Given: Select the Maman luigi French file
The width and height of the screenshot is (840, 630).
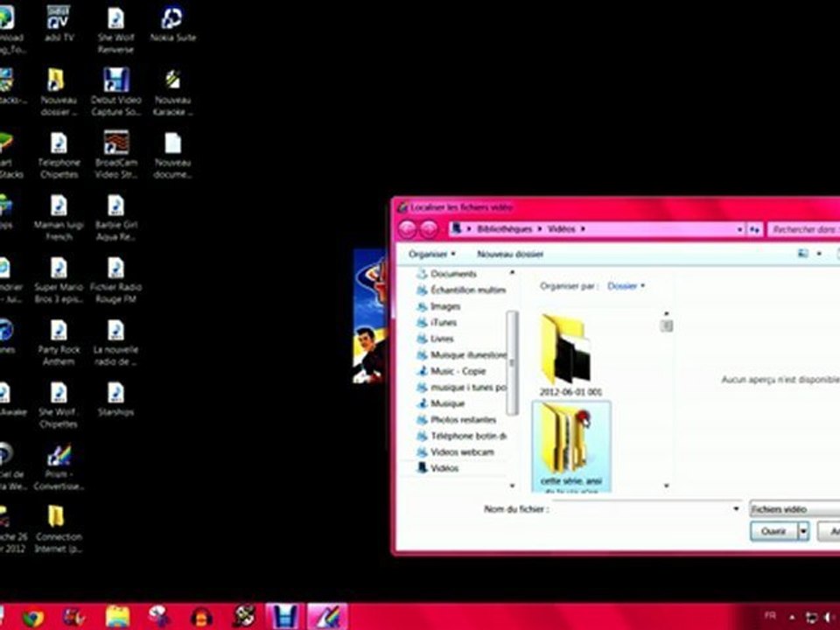Looking at the screenshot, I should [x=59, y=218].
